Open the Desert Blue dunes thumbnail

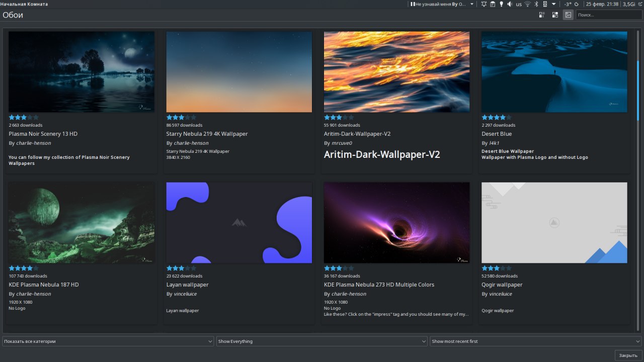[554, 72]
